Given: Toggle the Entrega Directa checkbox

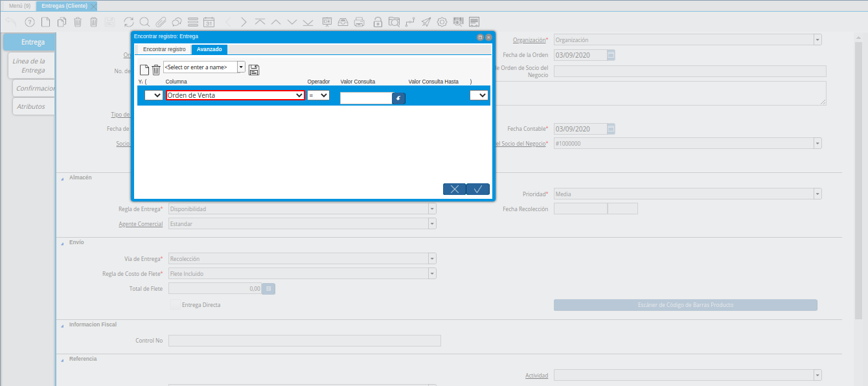Looking at the screenshot, I should point(175,304).
